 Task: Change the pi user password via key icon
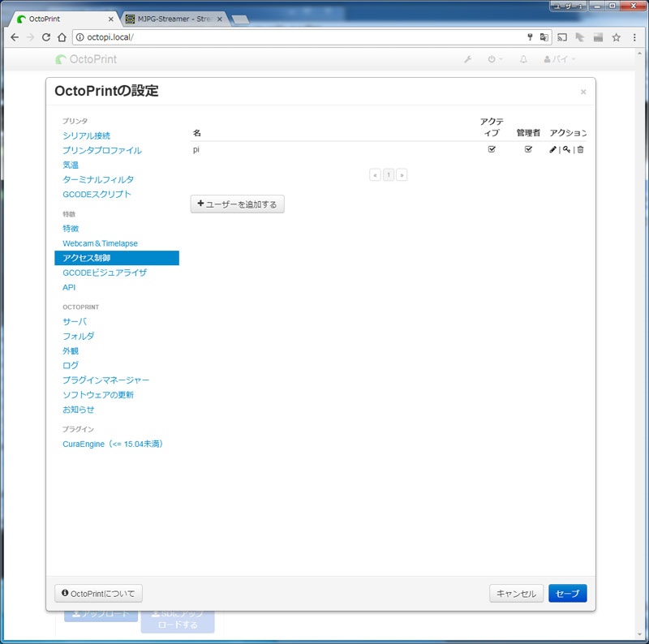(x=566, y=149)
